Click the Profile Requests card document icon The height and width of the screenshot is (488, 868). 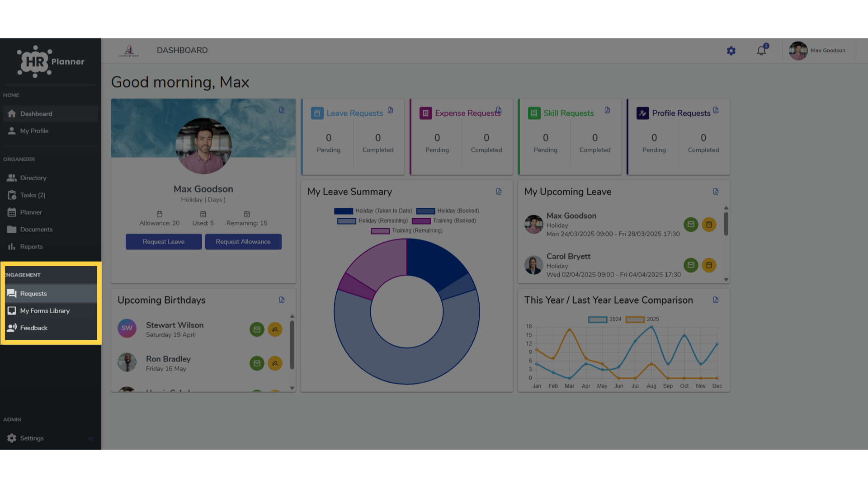tap(716, 110)
